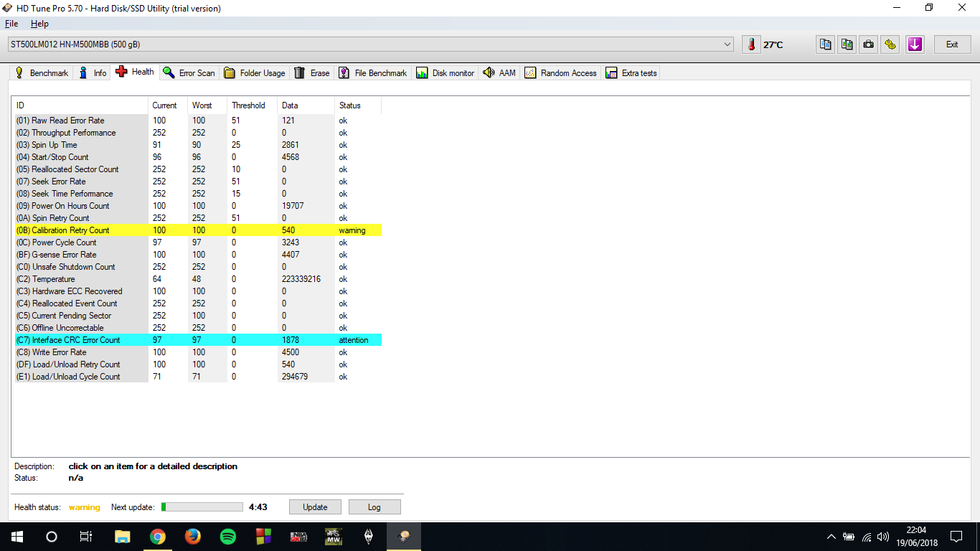Open options via the yellow gears icon

(890, 44)
